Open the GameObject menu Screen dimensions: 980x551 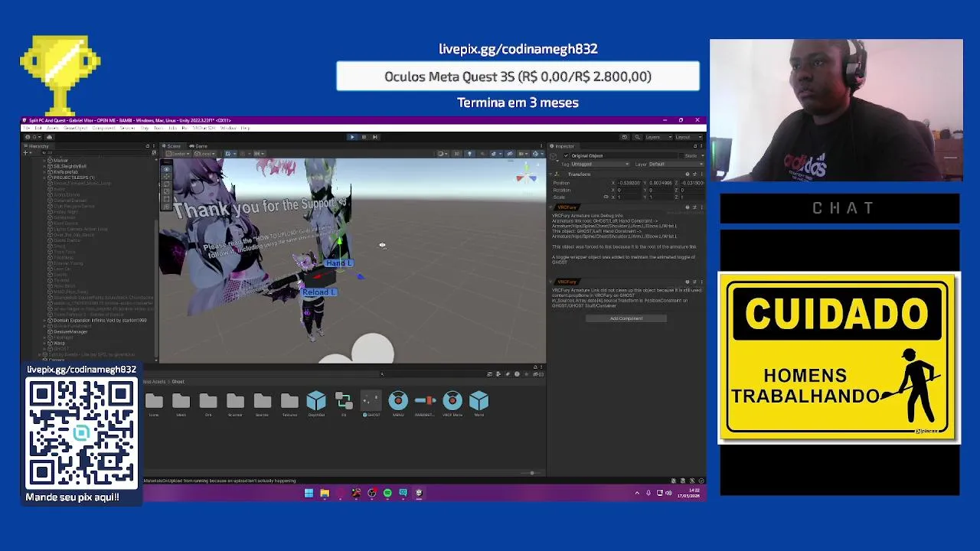[x=76, y=128]
